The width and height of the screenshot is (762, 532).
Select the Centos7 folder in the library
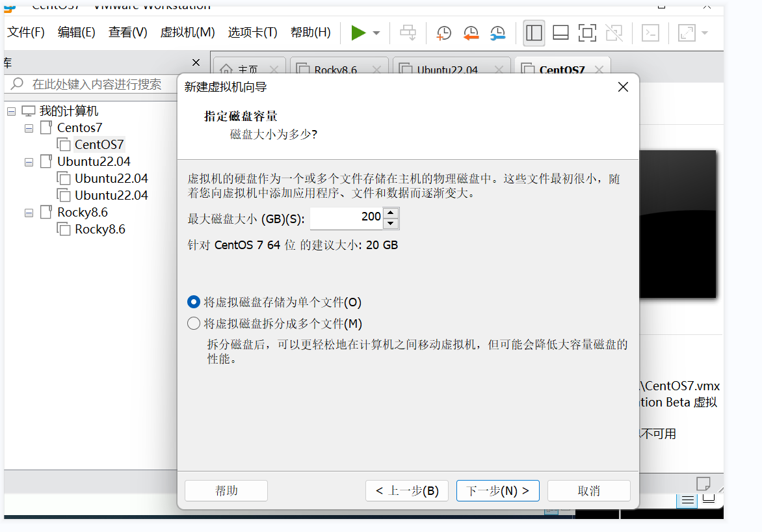[80, 128]
